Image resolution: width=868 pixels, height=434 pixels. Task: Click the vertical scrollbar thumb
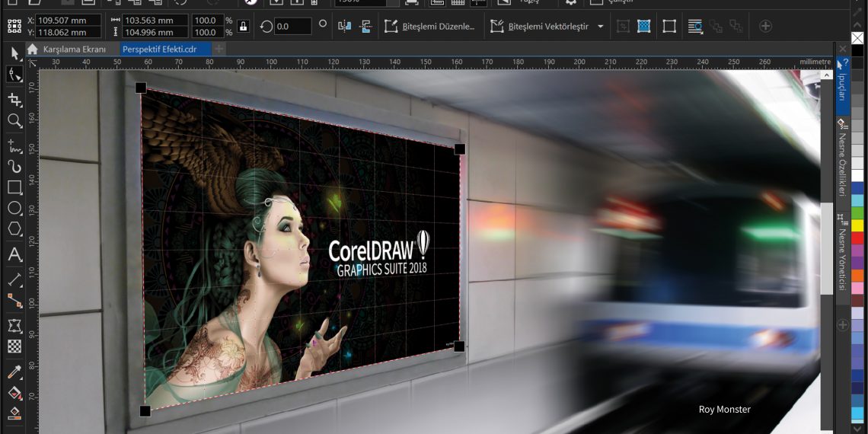(x=826, y=248)
